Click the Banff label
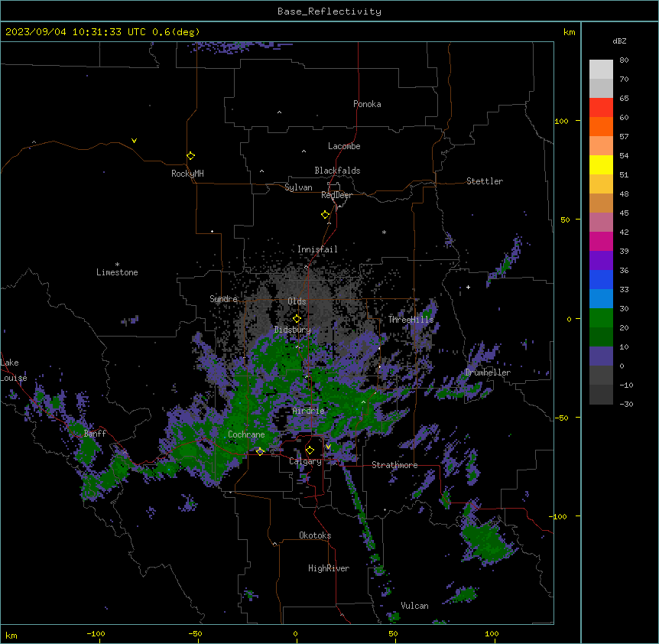 click(x=95, y=434)
